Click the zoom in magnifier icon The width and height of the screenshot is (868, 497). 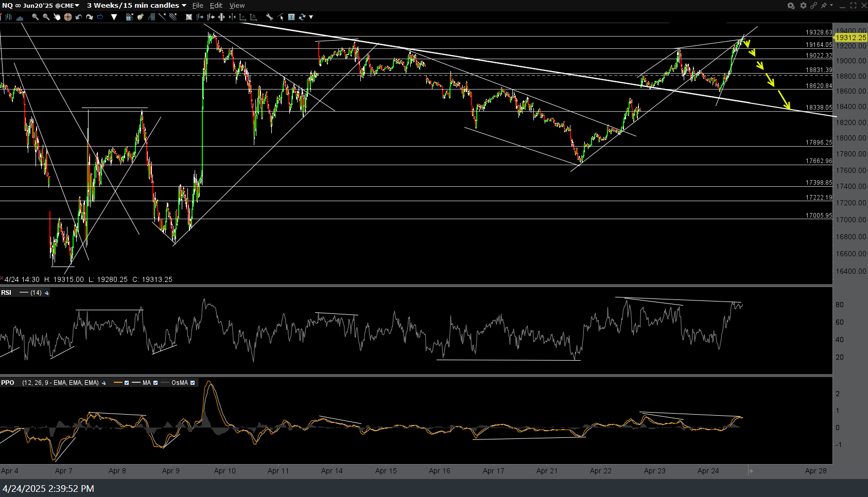pyautogui.click(x=35, y=17)
